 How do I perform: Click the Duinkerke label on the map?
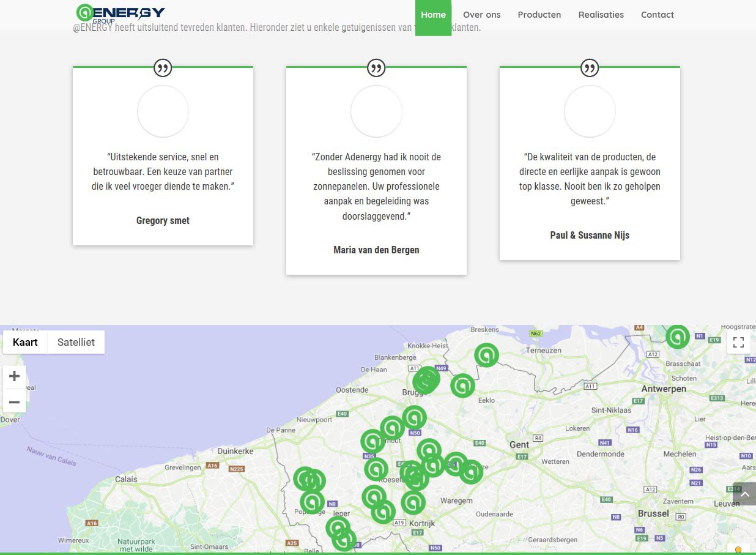(x=235, y=451)
